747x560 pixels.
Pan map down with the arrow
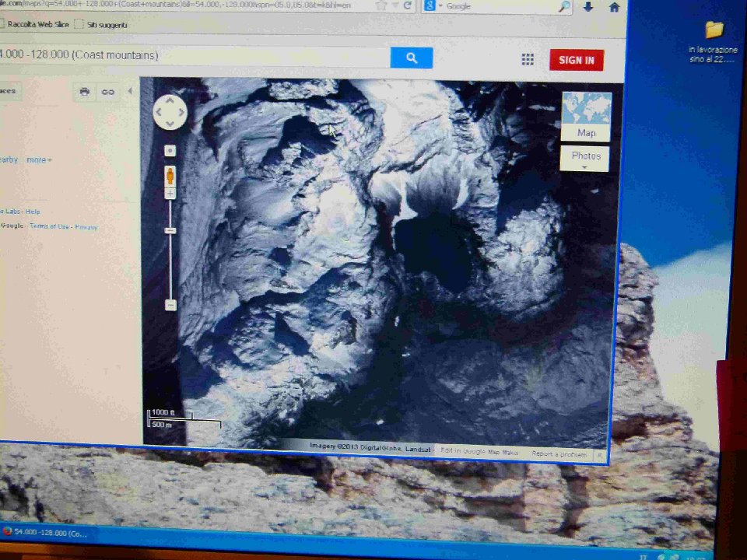[x=170, y=124]
